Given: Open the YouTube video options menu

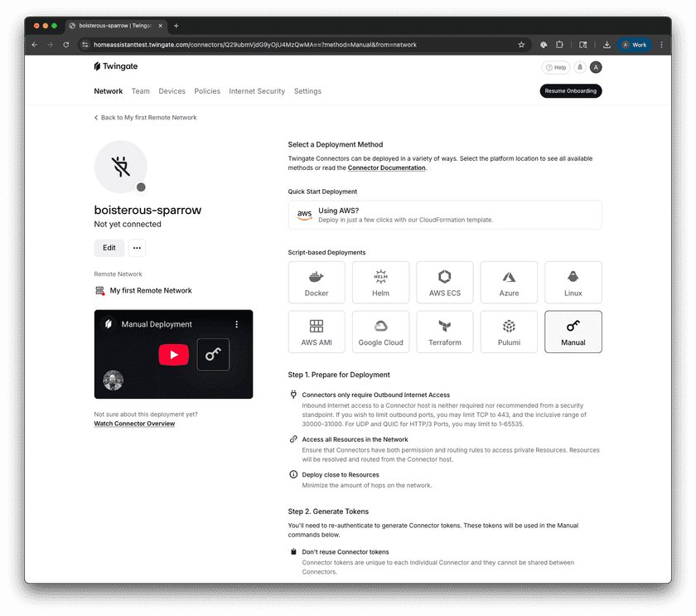Looking at the screenshot, I should coord(236,324).
